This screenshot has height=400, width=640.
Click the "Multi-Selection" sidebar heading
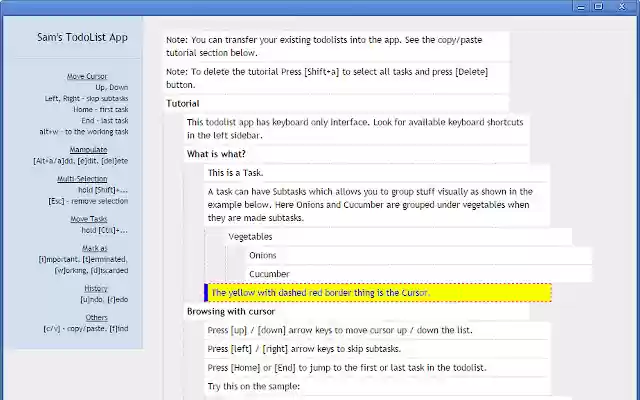click(82, 179)
